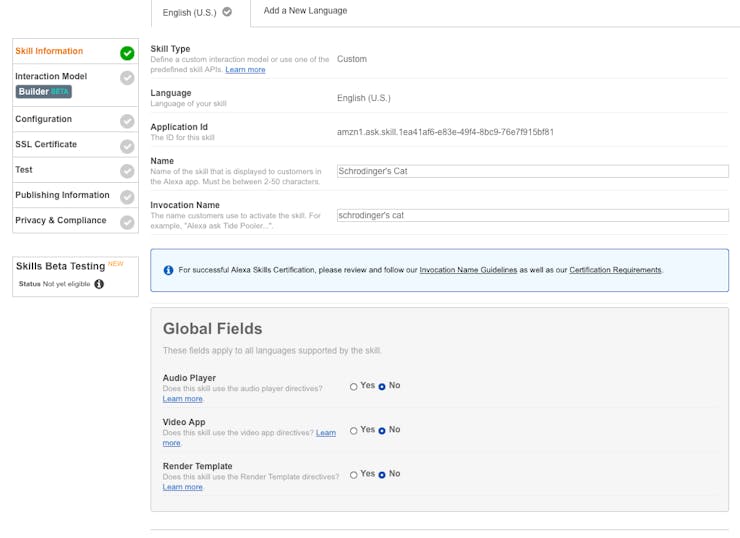Click the Name field containing Schrodinger's Cat
The height and width of the screenshot is (538, 740).
coord(533,171)
